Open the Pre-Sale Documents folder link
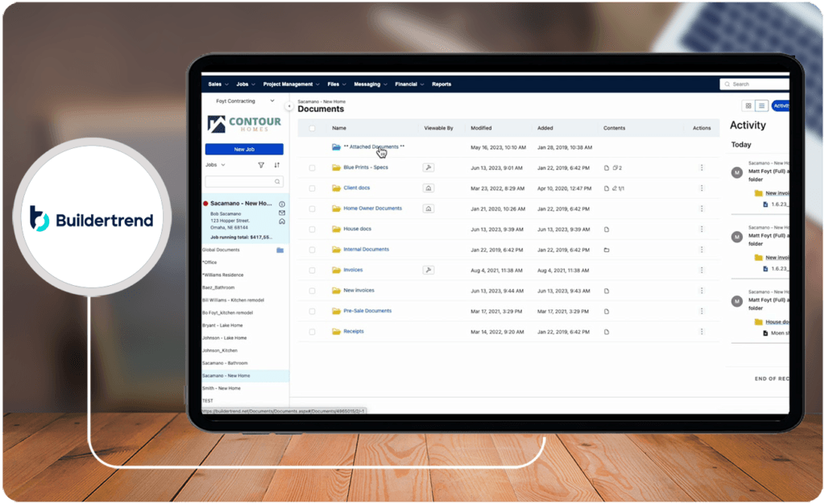 click(x=367, y=311)
